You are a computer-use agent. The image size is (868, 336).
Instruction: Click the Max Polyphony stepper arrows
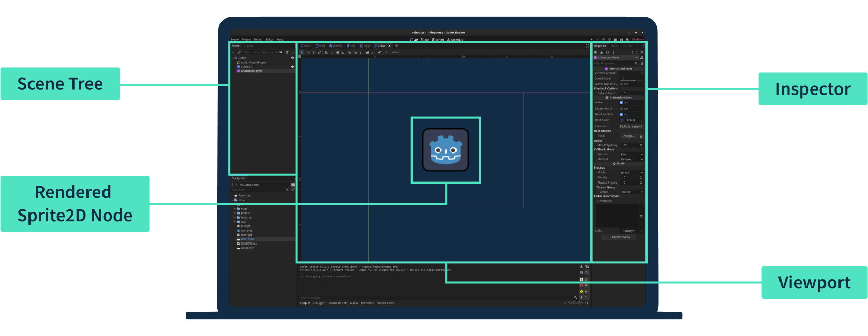click(x=641, y=145)
